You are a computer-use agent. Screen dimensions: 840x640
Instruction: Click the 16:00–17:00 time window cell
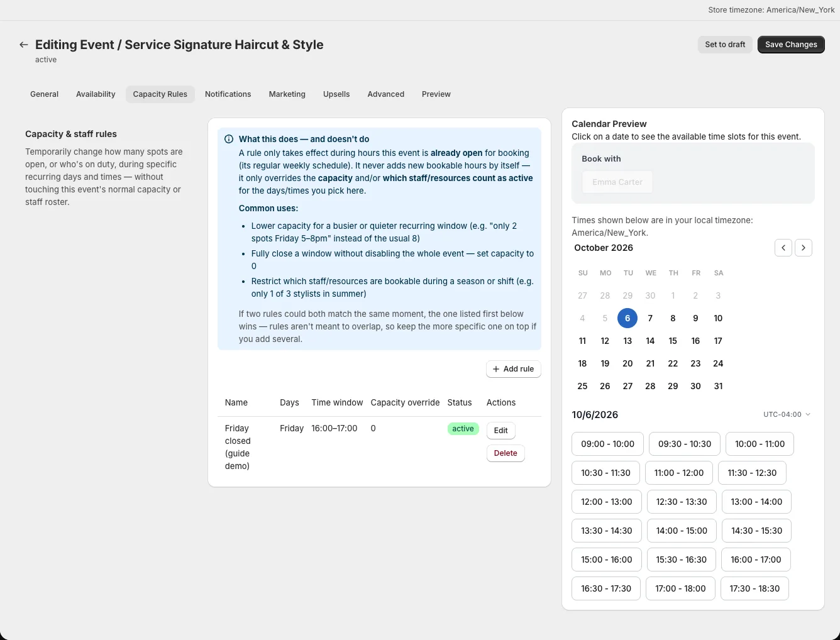coord(334,428)
